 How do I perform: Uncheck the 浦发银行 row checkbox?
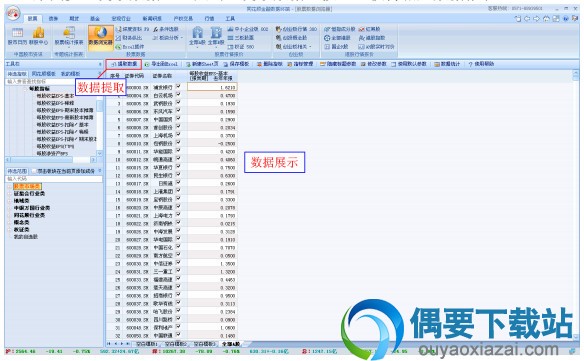click(x=178, y=86)
